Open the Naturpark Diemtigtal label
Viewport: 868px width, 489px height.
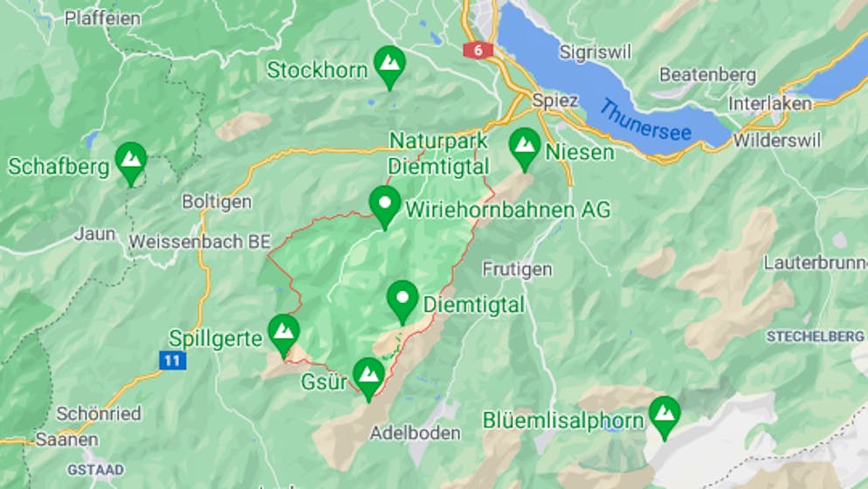pyautogui.click(x=438, y=154)
